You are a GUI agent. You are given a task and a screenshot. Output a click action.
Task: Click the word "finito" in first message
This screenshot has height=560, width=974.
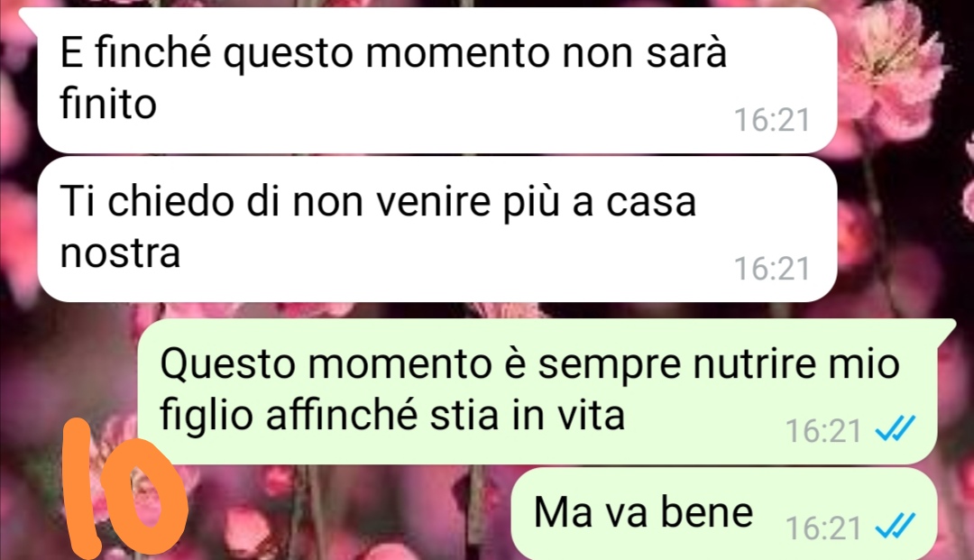pos(108,103)
